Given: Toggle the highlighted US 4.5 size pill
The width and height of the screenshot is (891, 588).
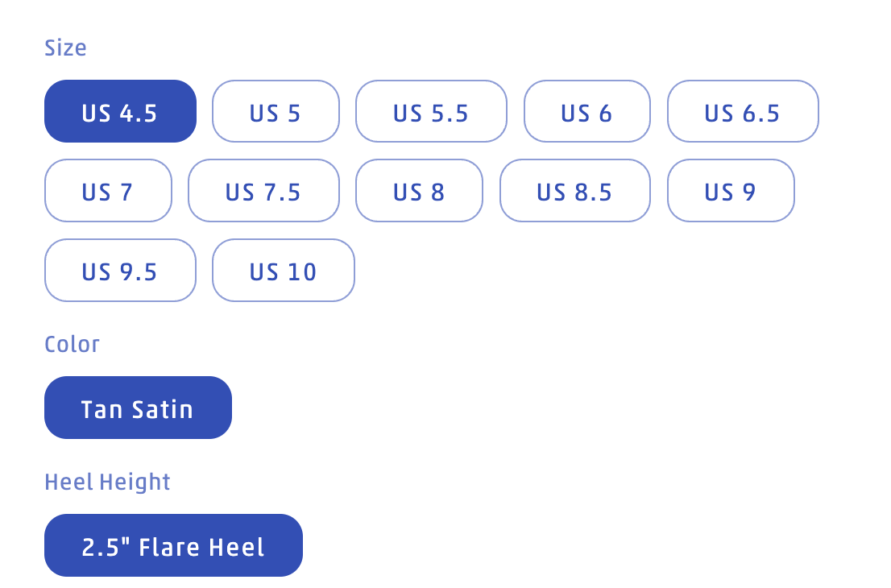Looking at the screenshot, I should pos(120,111).
